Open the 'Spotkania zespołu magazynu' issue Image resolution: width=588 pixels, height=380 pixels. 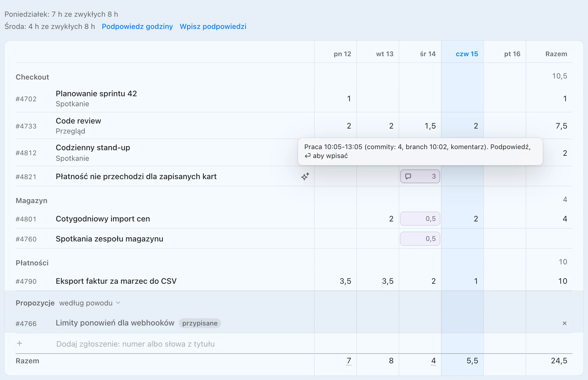109,239
